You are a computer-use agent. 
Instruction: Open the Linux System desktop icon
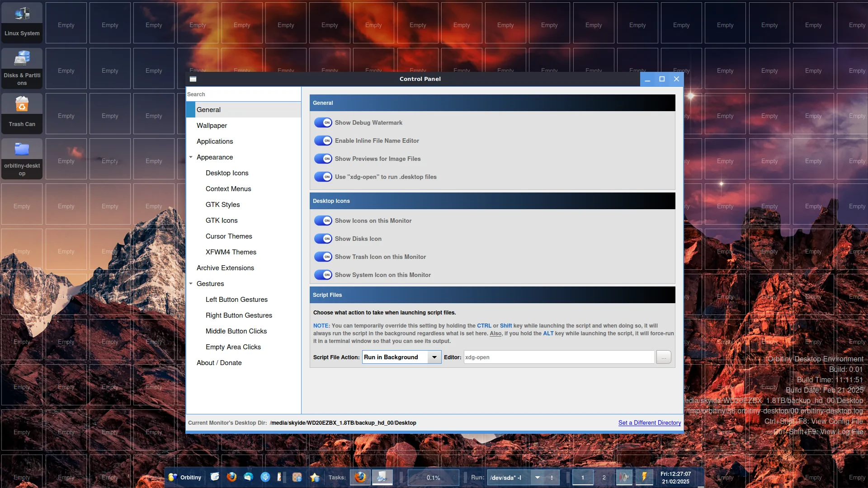[x=22, y=22]
